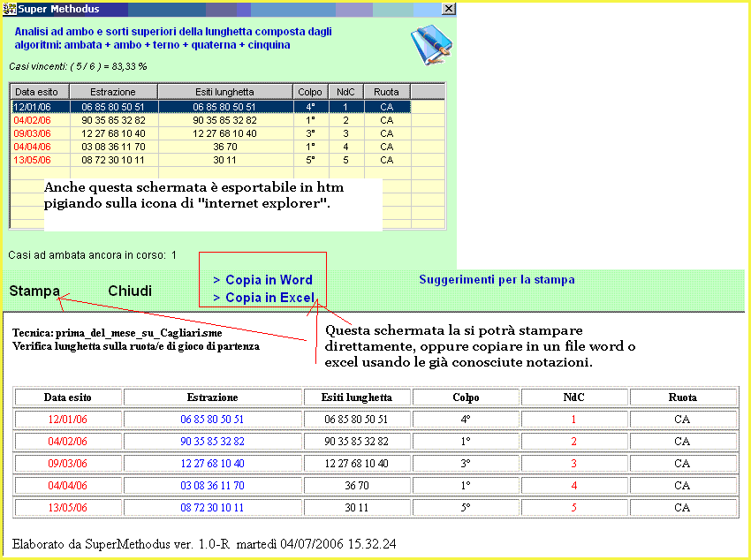Click the Tecnica prima_del_mese_su_Cagliari.sme text
751x560 pixels.
[118, 333]
